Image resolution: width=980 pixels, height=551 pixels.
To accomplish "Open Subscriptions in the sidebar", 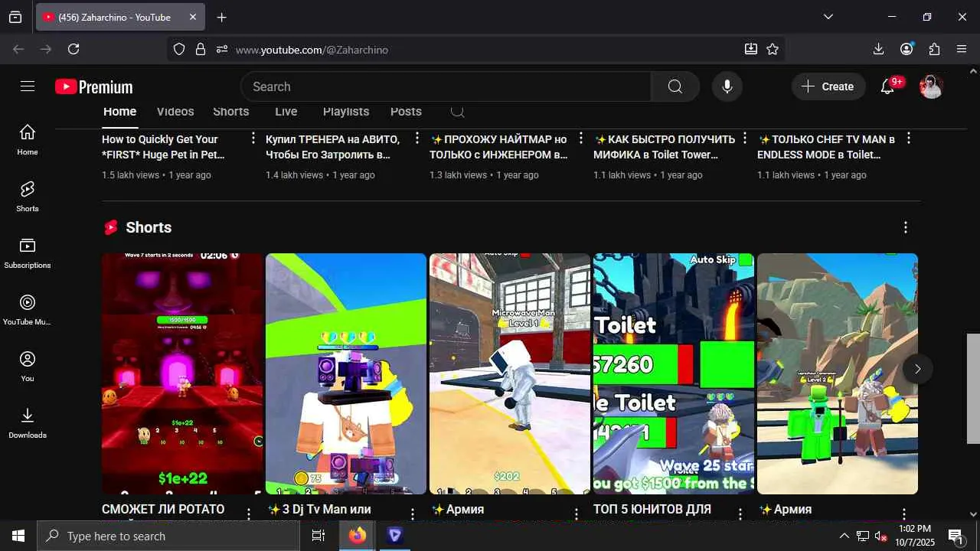I will (x=28, y=253).
